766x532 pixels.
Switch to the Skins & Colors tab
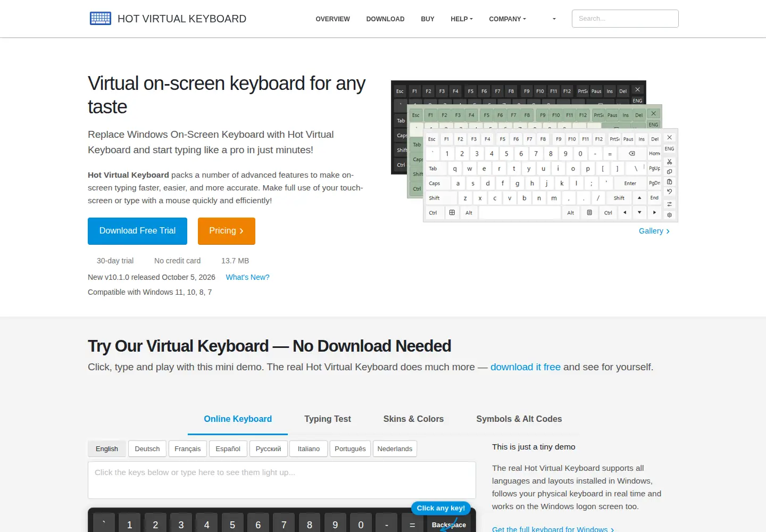pyautogui.click(x=413, y=419)
